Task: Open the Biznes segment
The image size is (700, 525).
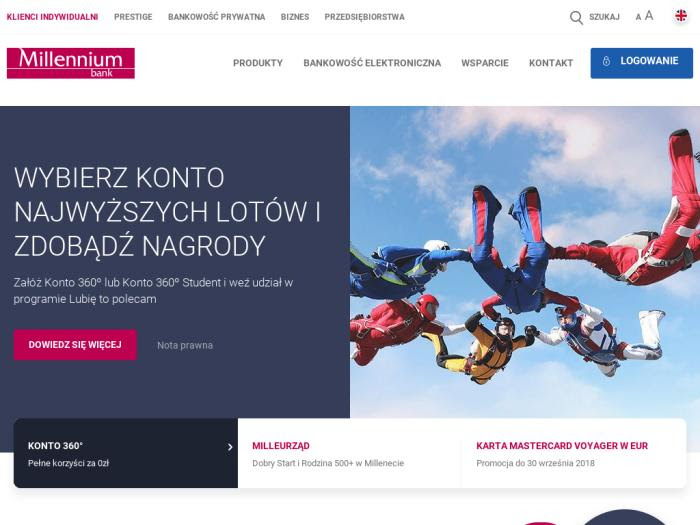Action: 295,17
